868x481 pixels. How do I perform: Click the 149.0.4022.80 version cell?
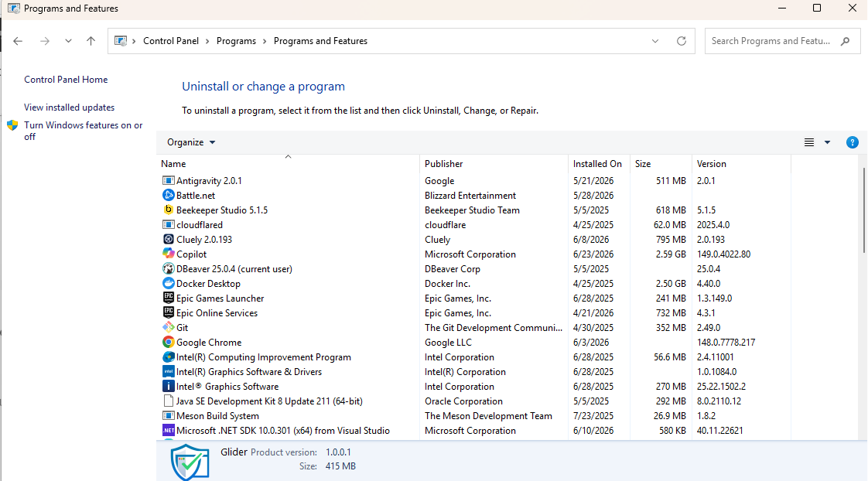(x=723, y=254)
